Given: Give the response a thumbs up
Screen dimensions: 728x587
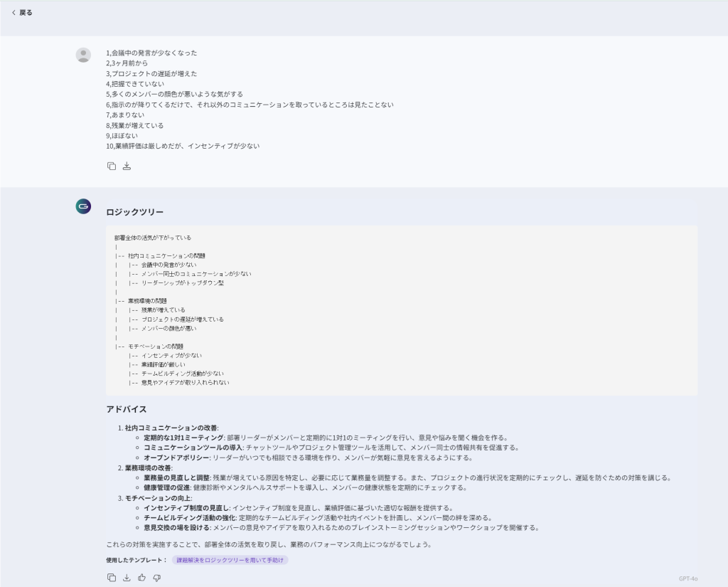Looking at the screenshot, I should pyautogui.click(x=142, y=578).
